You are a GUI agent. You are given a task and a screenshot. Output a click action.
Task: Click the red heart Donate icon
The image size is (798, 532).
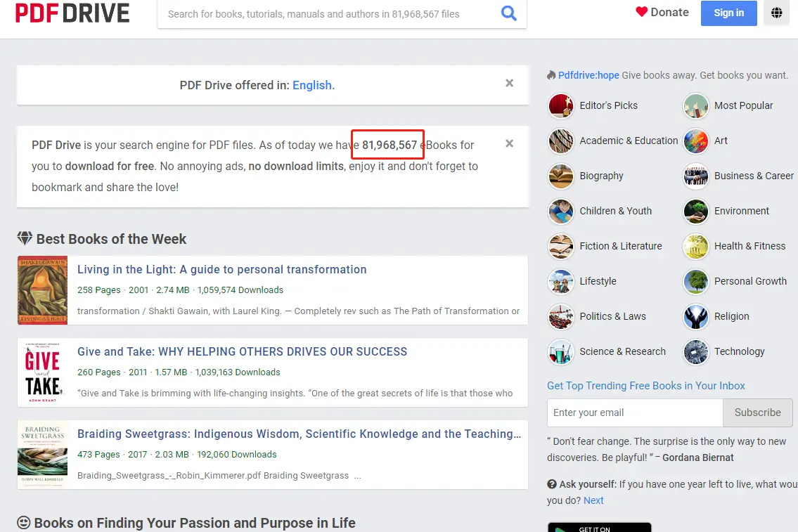[x=641, y=11]
